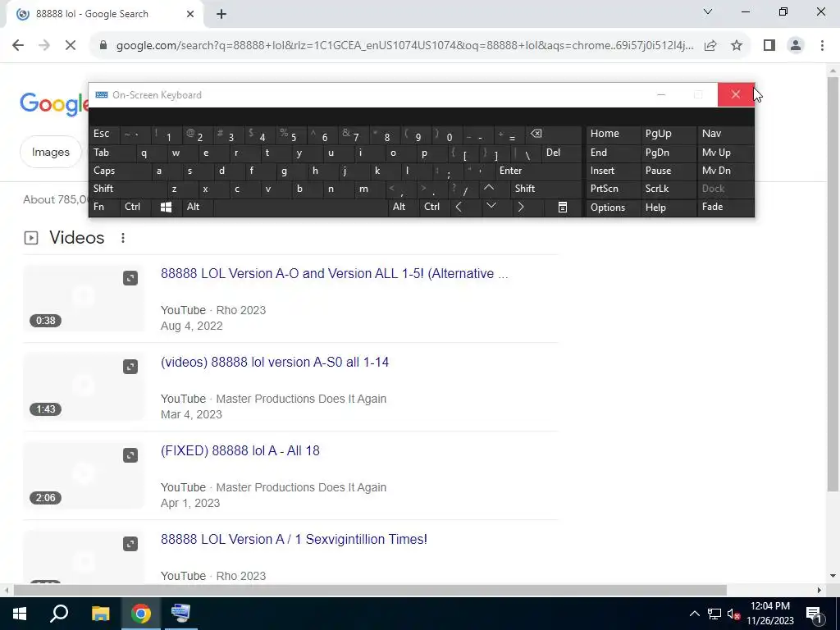This screenshot has width=840, height=630.
Task: Open "(FIXED) 88888 lol A - All 18" link
Action: [x=240, y=450]
